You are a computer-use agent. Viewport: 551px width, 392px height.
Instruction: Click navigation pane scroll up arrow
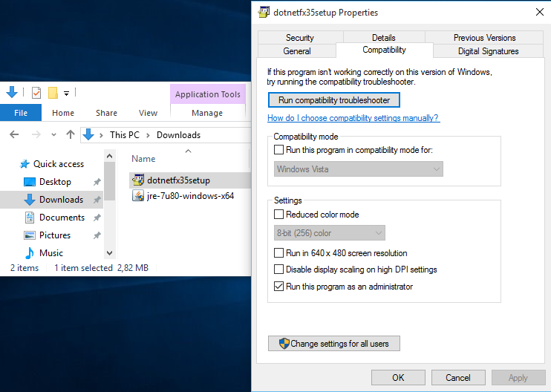click(x=110, y=156)
